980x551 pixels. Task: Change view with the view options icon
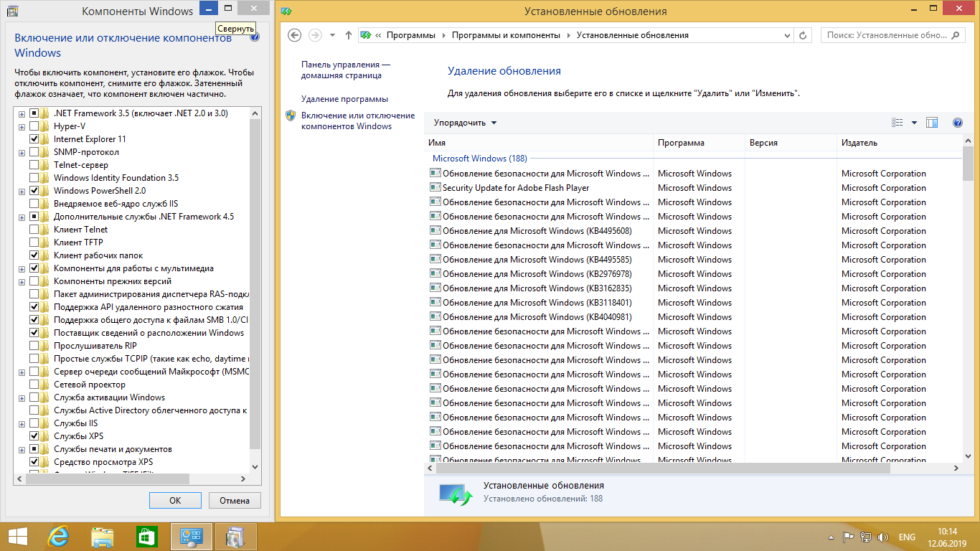pyautogui.click(x=897, y=123)
